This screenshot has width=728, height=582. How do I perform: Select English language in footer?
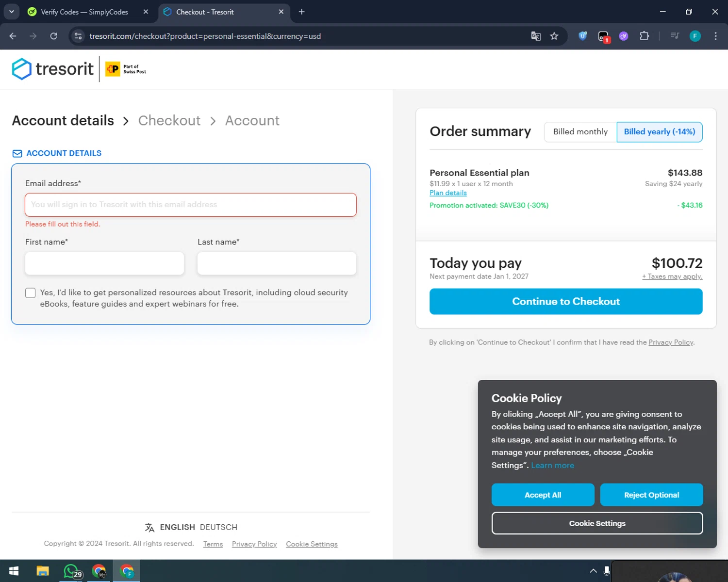click(178, 527)
